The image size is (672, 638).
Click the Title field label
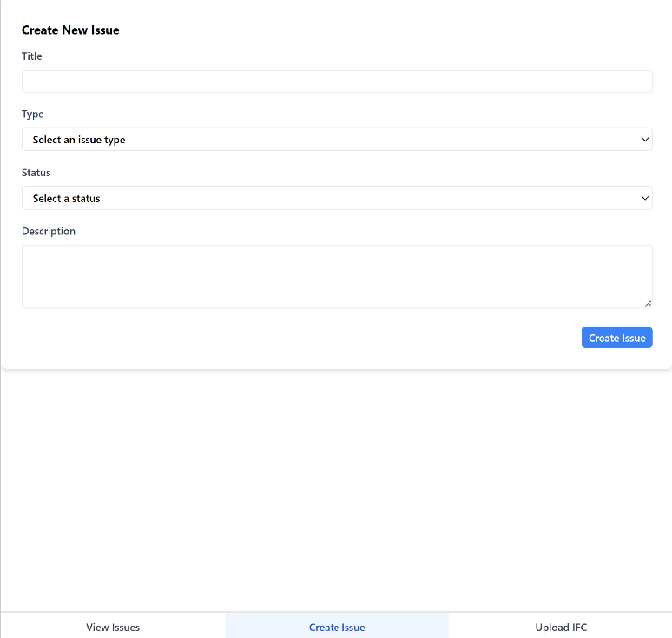coord(32,56)
